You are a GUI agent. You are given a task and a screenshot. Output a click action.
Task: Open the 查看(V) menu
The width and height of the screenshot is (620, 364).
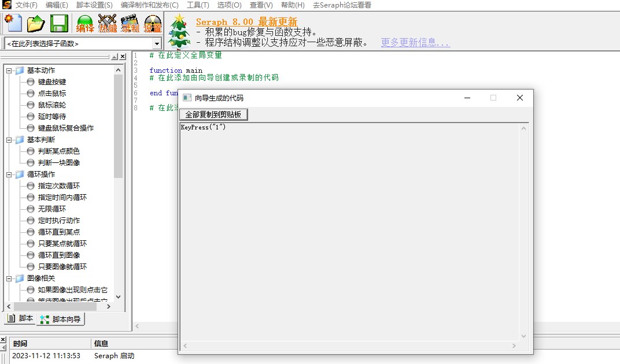[261, 5]
